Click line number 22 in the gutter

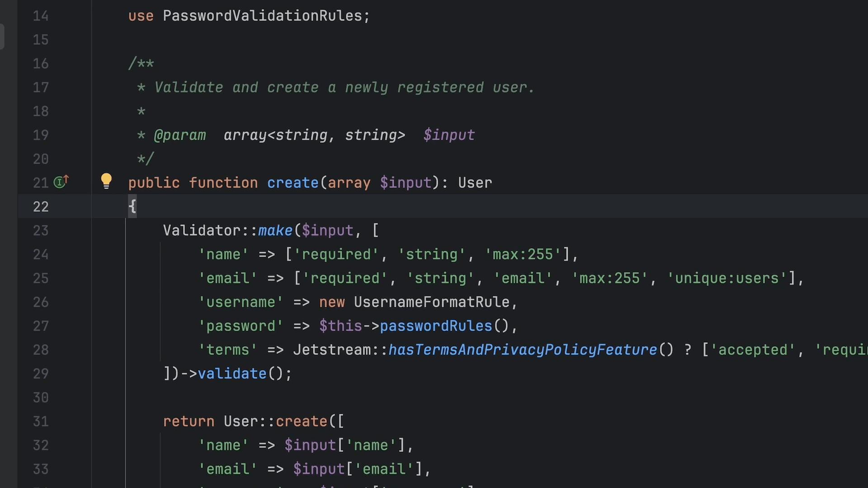click(40, 206)
